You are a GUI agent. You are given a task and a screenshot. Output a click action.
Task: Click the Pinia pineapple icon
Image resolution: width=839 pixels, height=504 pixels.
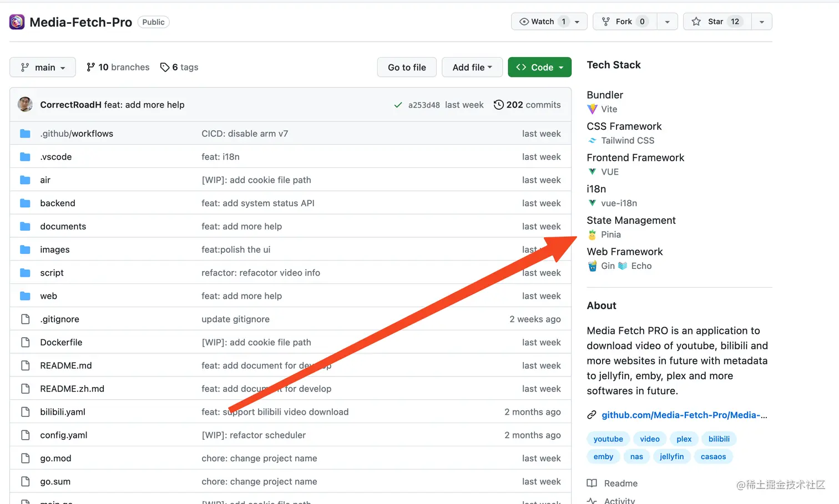click(593, 235)
